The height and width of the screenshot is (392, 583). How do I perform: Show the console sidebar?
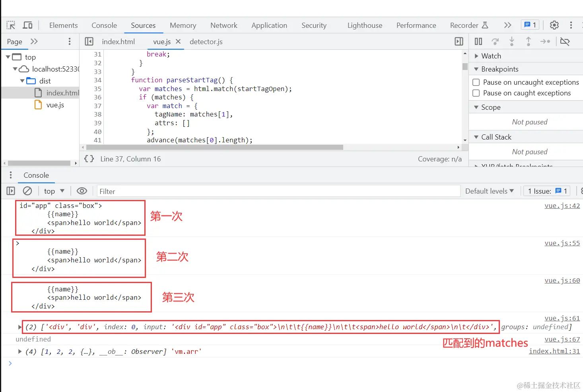[11, 191]
